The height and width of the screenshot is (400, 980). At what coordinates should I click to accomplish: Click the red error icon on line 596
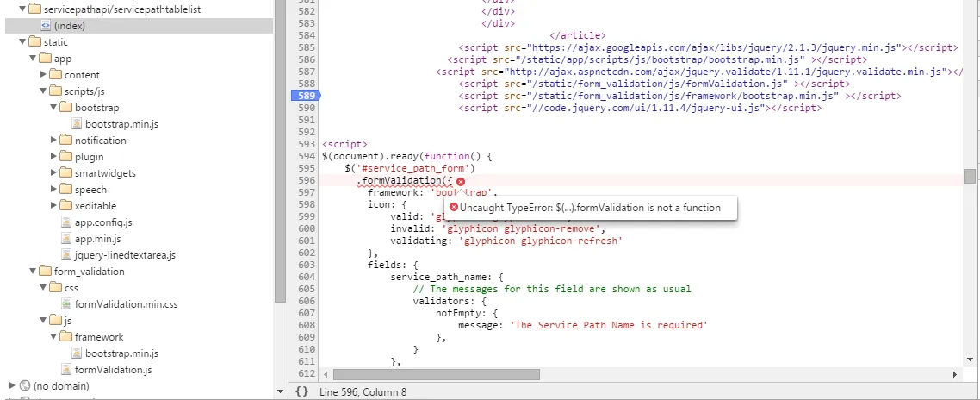[461, 182]
